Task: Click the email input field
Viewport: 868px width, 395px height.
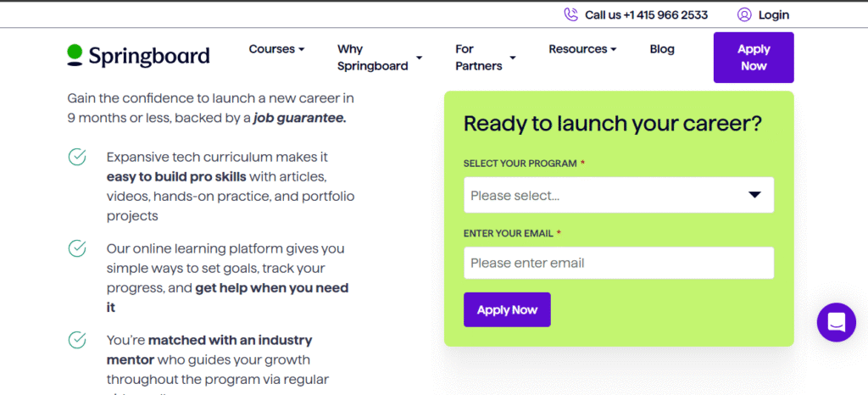Action: (619, 263)
